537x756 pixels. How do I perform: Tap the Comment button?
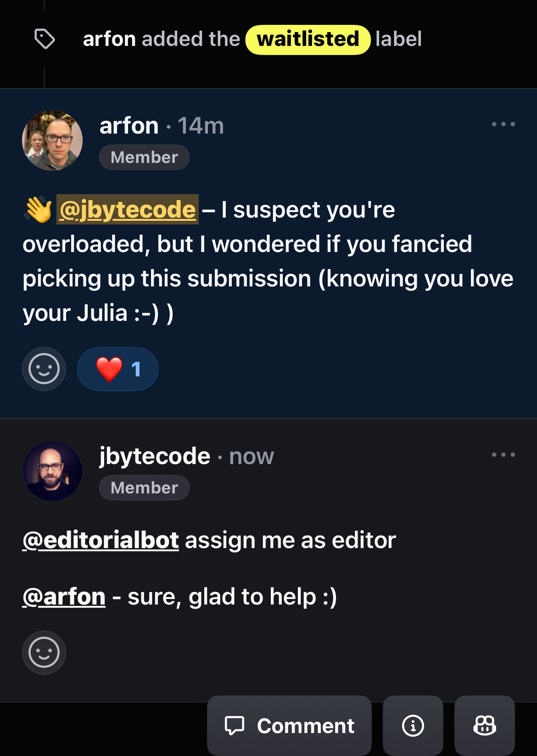289,726
